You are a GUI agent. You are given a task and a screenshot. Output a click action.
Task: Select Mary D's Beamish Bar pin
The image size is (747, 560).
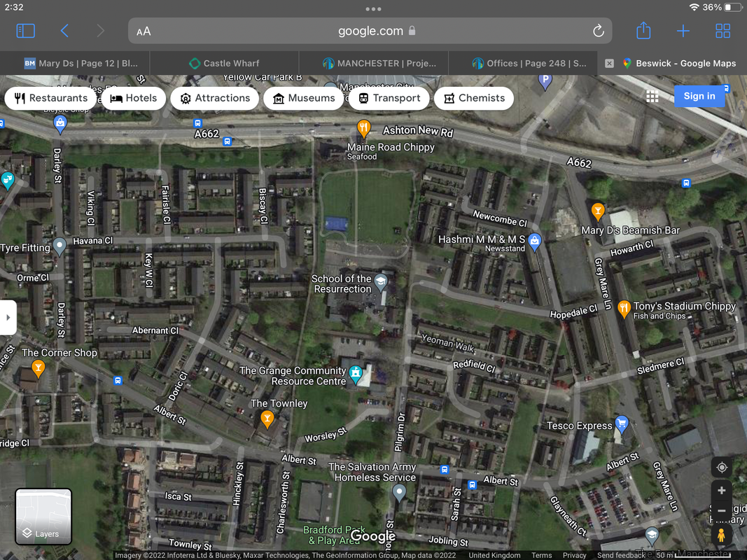coord(598,211)
